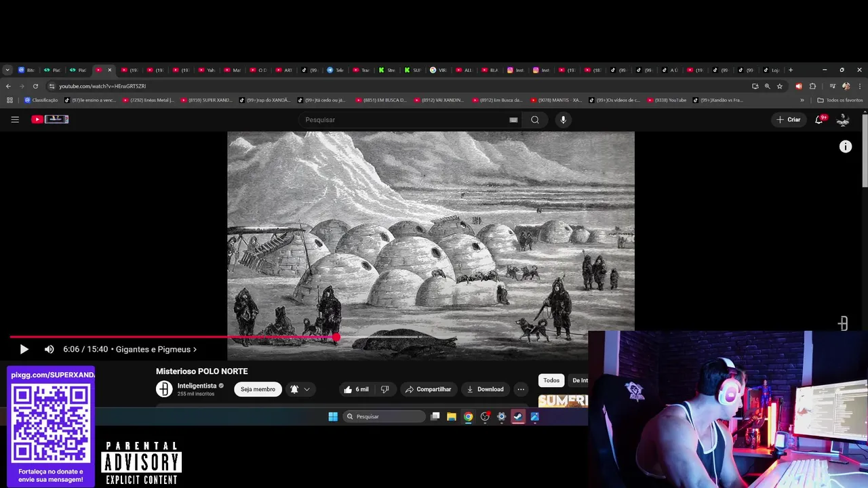Open subscription notification bell dropdown
868x488 pixels.
pyautogui.click(x=300, y=389)
